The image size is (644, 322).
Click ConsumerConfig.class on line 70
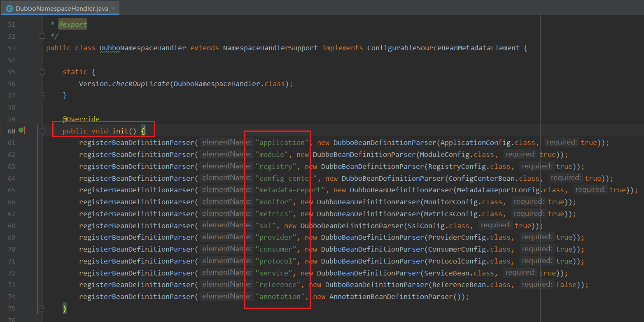click(x=469, y=249)
